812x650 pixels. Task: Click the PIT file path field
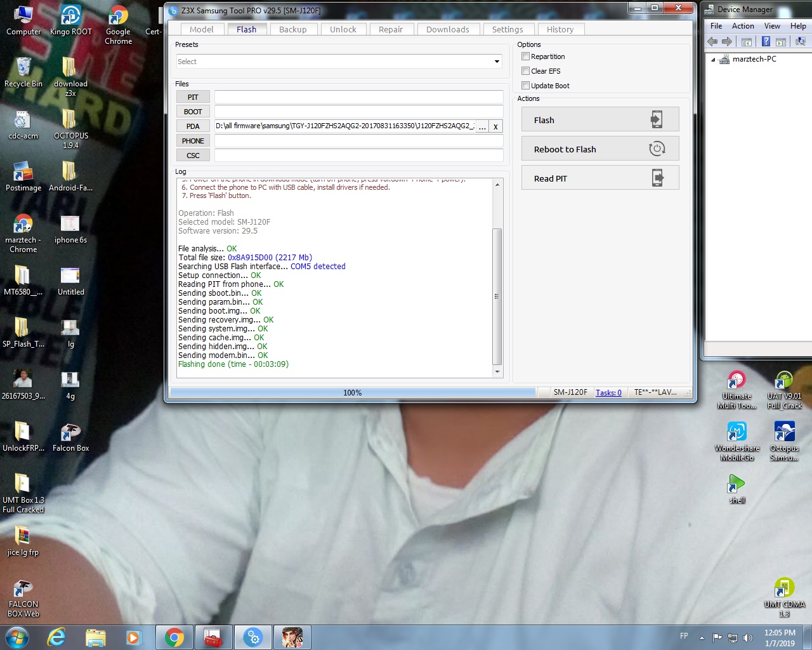coord(358,97)
